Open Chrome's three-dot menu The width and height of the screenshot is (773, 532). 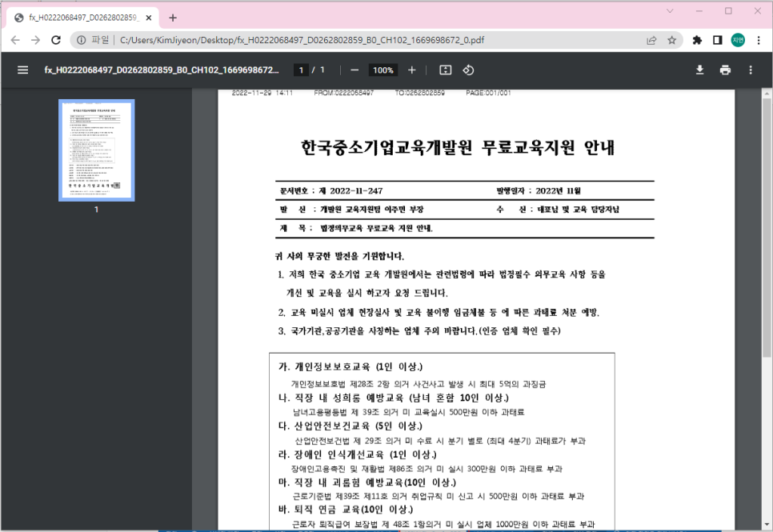pos(759,41)
